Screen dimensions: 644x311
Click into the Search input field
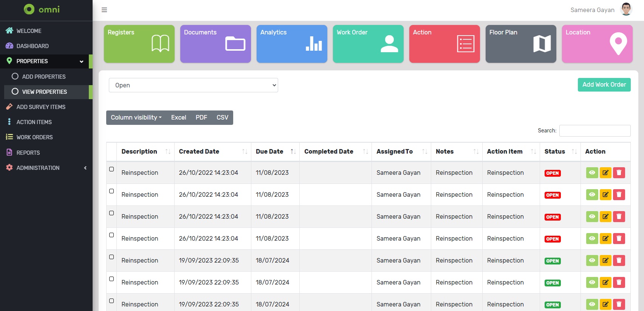(x=594, y=131)
